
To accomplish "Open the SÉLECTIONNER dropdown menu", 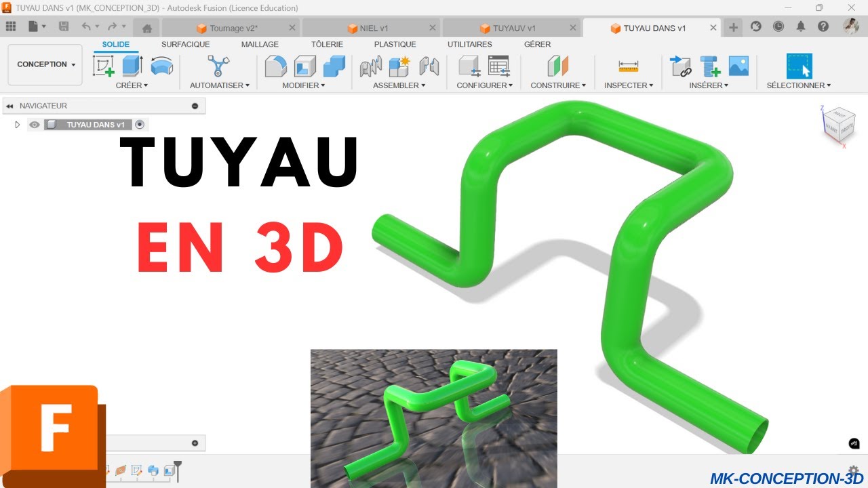I will pos(799,85).
